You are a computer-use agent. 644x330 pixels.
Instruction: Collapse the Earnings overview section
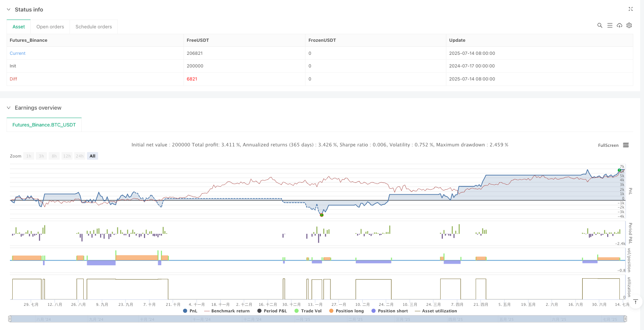pyautogui.click(x=8, y=108)
